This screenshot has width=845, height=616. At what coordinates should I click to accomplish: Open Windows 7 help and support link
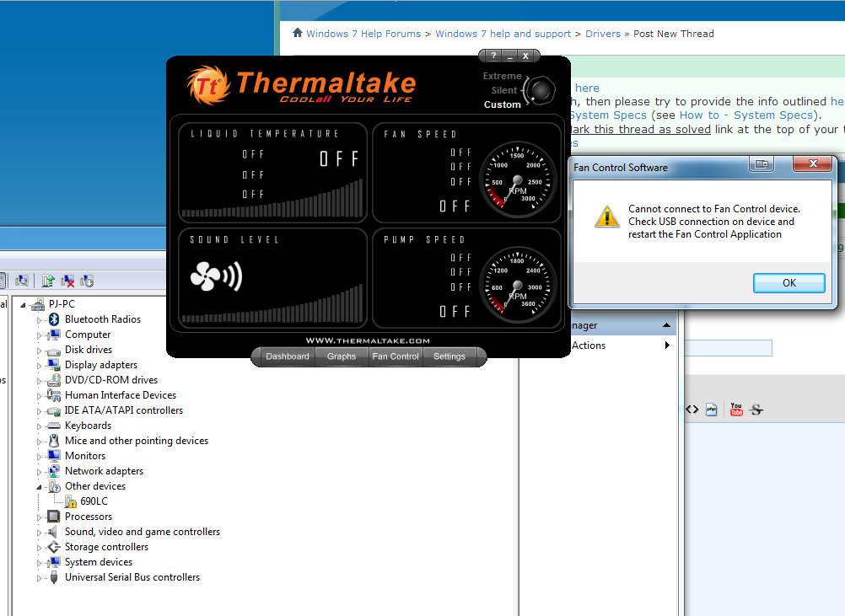click(x=503, y=34)
